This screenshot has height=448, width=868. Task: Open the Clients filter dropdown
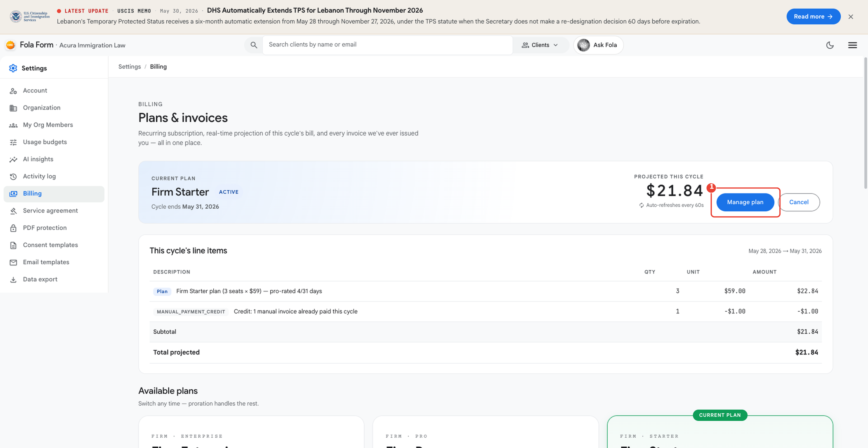tap(540, 45)
